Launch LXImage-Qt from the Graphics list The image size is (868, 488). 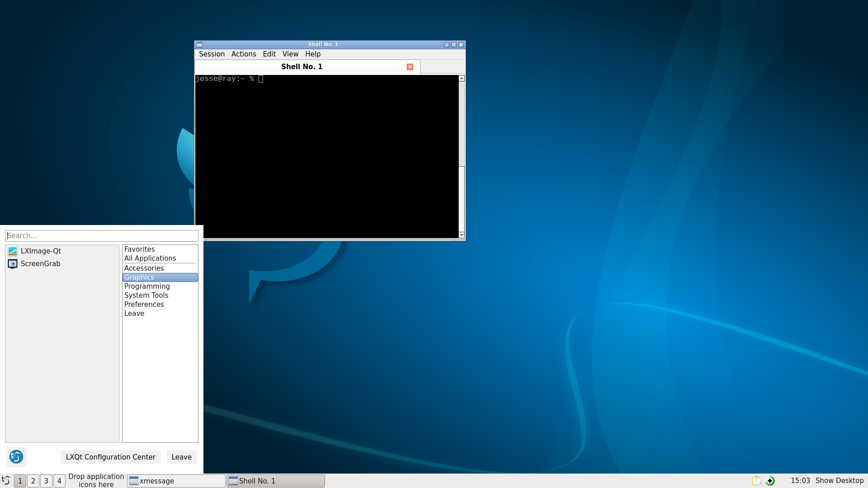click(x=62, y=251)
